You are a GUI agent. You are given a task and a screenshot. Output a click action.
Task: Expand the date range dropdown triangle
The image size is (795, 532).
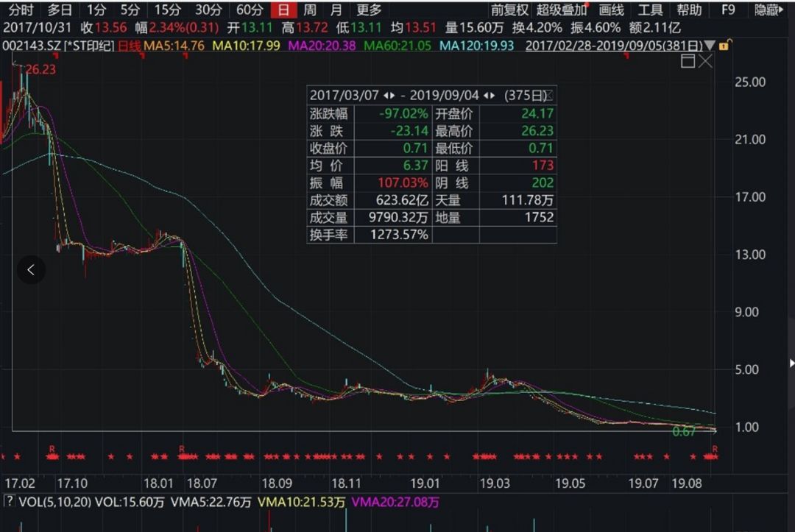(x=710, y=46)
